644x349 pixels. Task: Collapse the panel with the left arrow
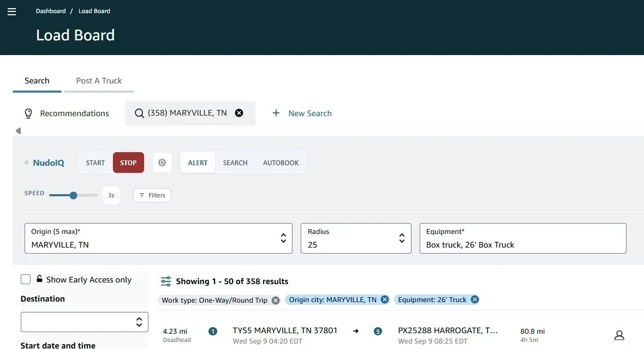click(18, 130)
